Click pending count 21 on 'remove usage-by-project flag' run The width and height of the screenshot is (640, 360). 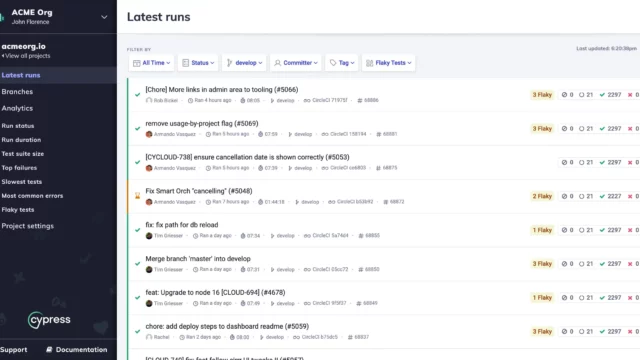coord(586,129)
